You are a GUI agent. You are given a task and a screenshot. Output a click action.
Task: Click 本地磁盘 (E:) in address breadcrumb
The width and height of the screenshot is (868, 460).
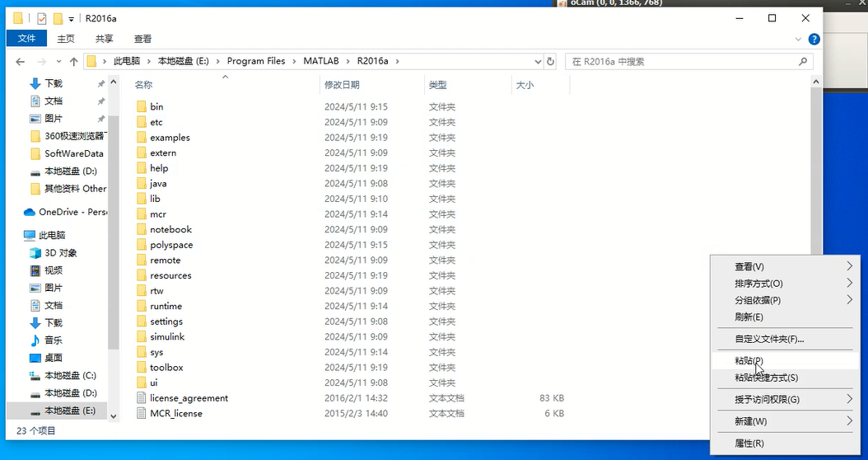pos(183,61)
